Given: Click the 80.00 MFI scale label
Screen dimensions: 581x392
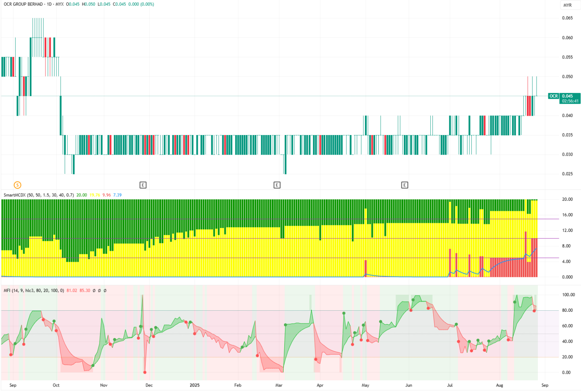Looking at the screenshot, I should (567, 310).
